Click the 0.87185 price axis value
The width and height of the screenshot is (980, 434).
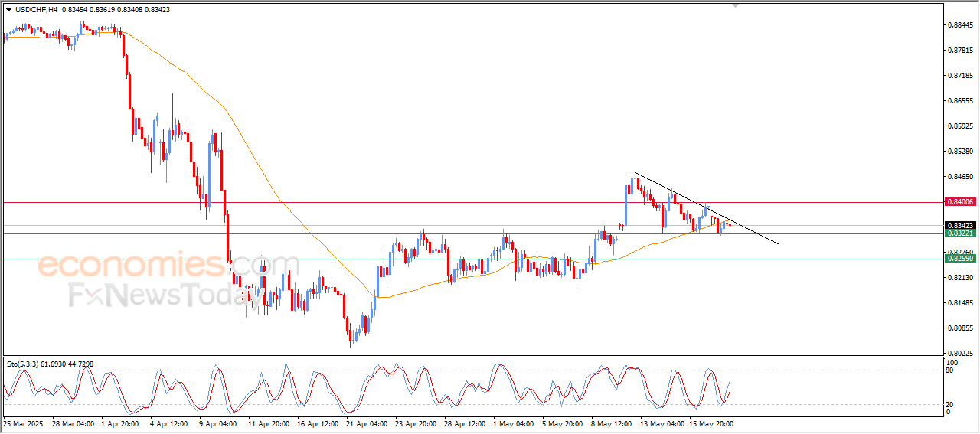[960, 76]
